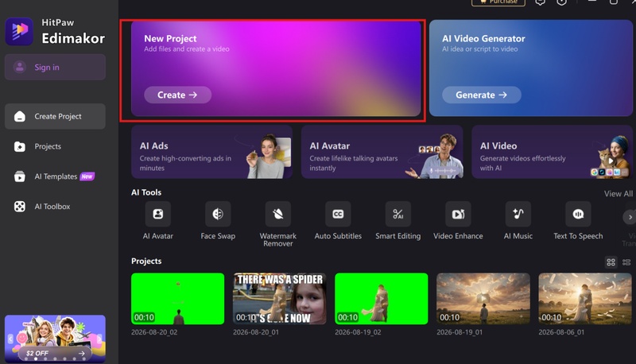
Task: Open the Create Project menu item
Action: 55,116
